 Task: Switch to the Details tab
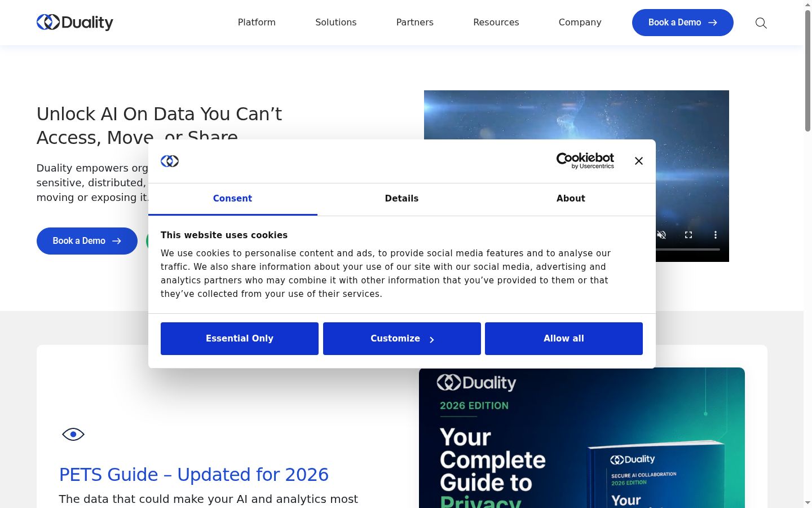pyautogui.click(x=402, y=199)
